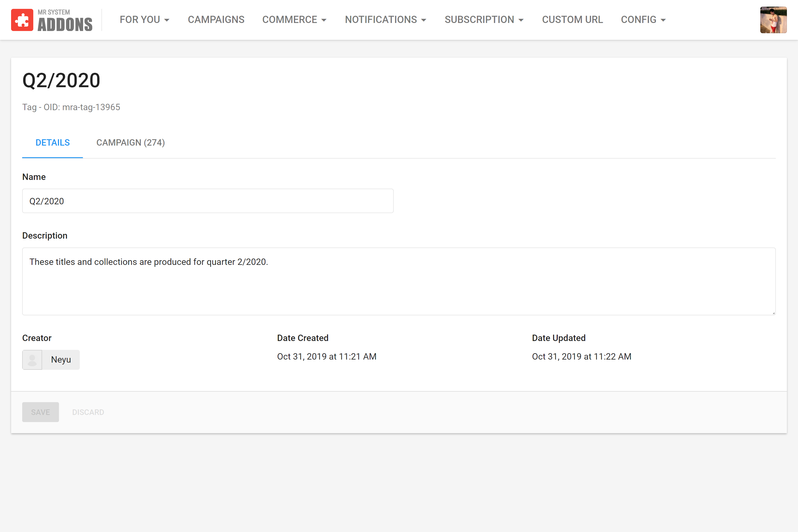Click the MR SYSTEM ADDONS logo text
This screenshot has width=798, height=532.
(x=65, y=21)
